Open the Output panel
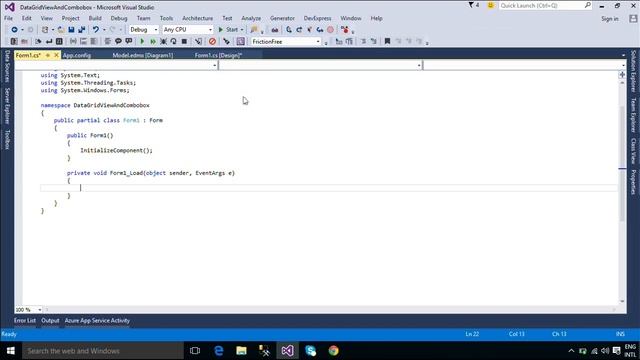This screenshot has width=640, height=360. (50, 321)
